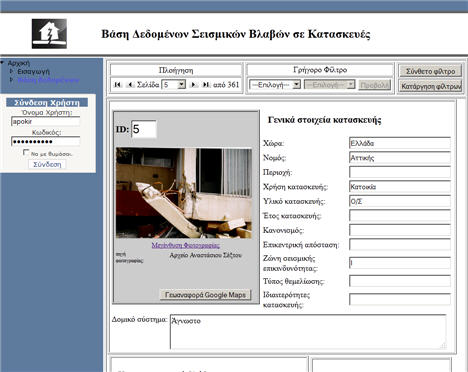
Task: Click the Κανονισμός field
Action: click(400, 230)
